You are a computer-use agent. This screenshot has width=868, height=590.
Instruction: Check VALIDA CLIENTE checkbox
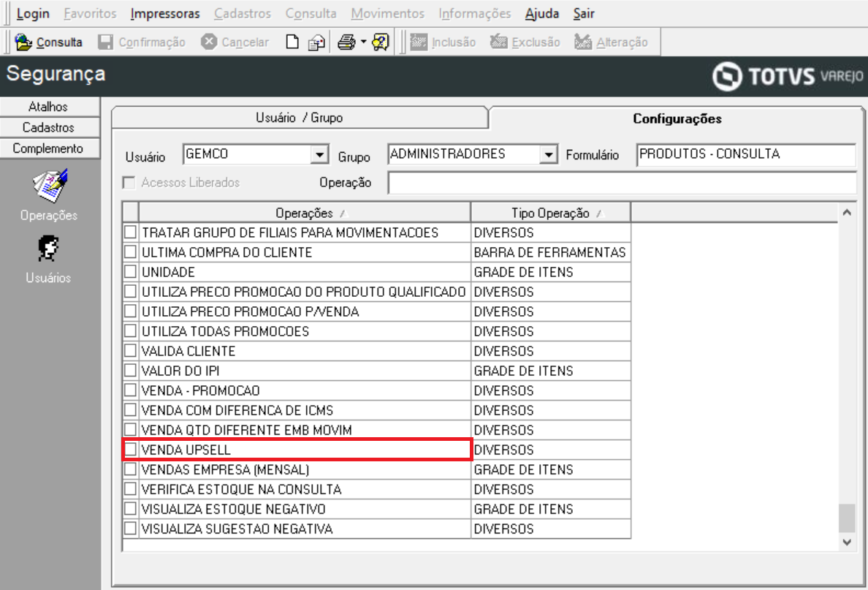pyautogui.click(x=130, y=351)
